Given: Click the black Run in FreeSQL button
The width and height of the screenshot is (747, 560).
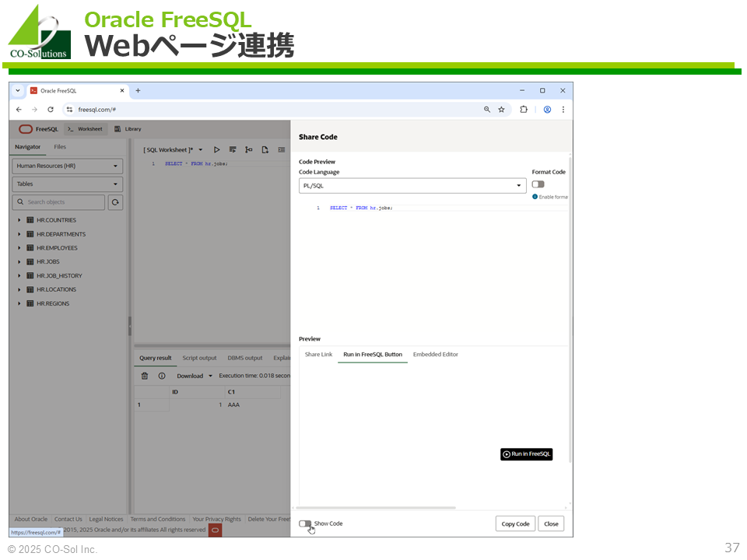Looking at the screenshot, I should coord(526,454).
